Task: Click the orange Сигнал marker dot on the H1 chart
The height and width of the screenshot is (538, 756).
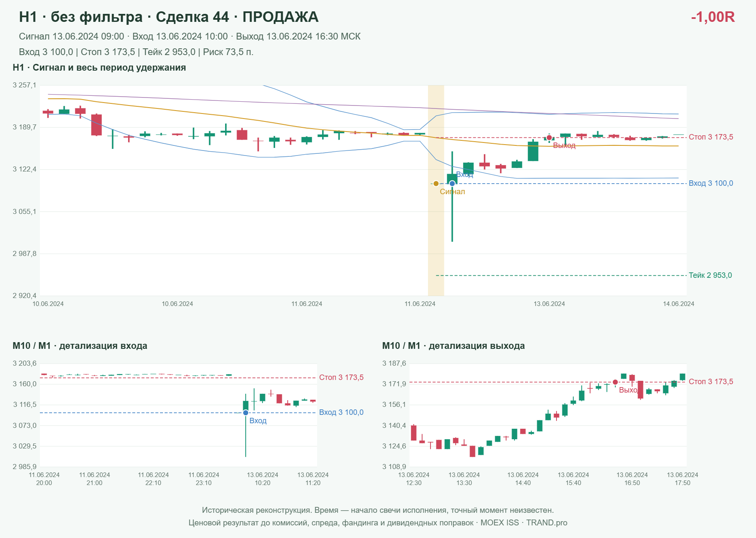Action: point(436,184)
